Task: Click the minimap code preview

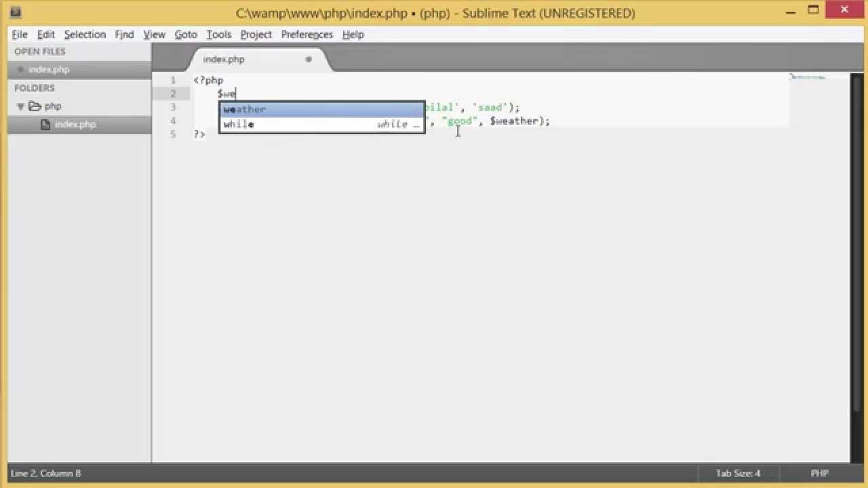Action: click(x=807, y=77)
